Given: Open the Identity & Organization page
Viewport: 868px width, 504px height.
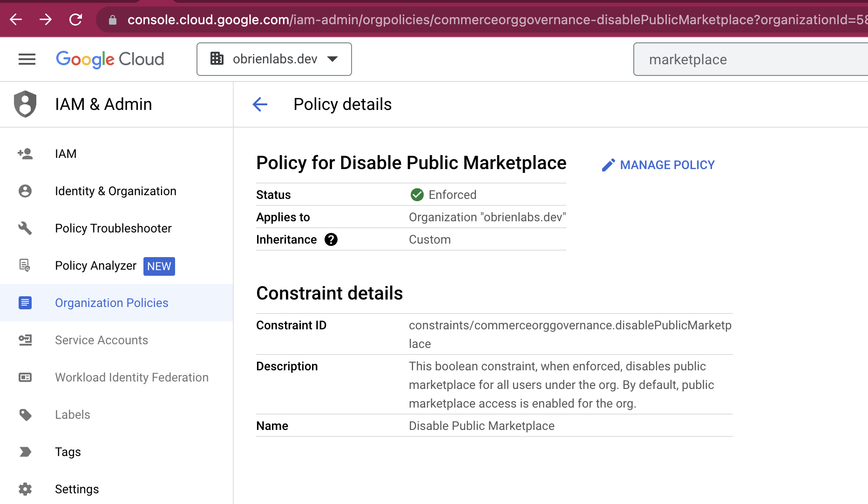Looking at the screenshot, I should pos(115,191).
